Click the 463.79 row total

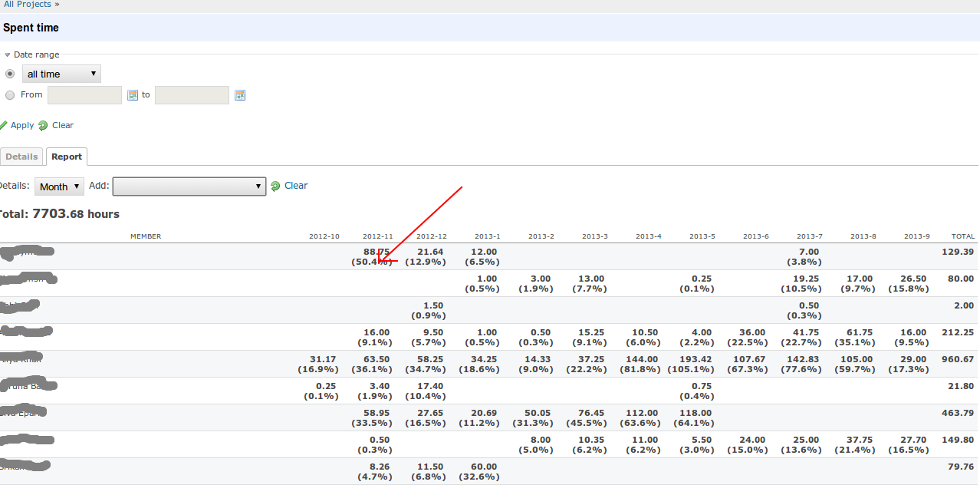(959, 413)
